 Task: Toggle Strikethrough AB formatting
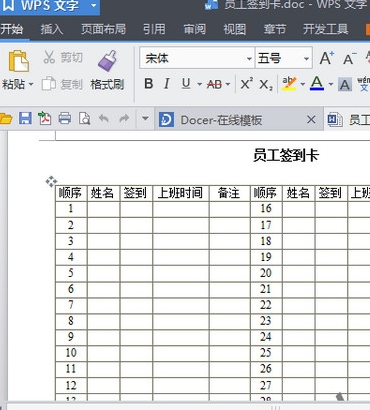pos(214,84)
